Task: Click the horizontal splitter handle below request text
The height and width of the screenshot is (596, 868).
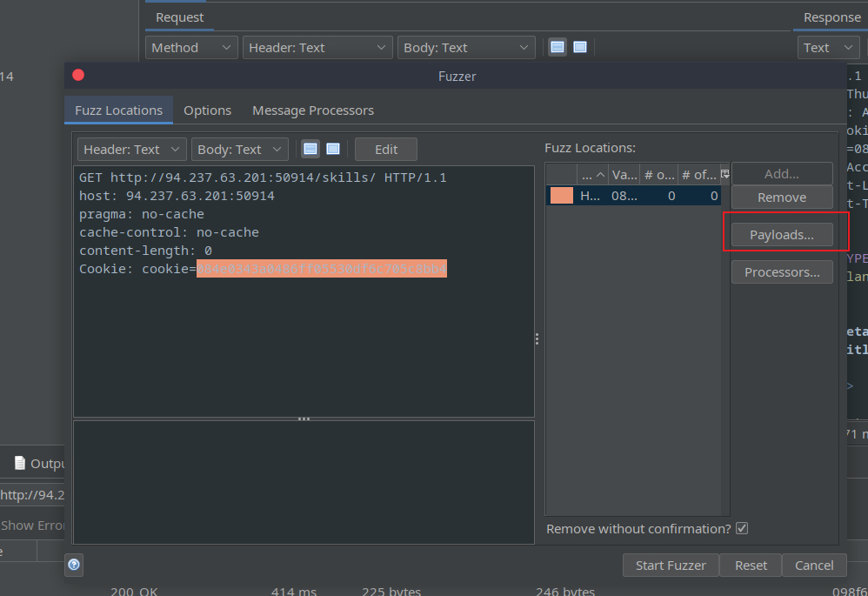Action: pyautogui.click(x=304, y=419)
